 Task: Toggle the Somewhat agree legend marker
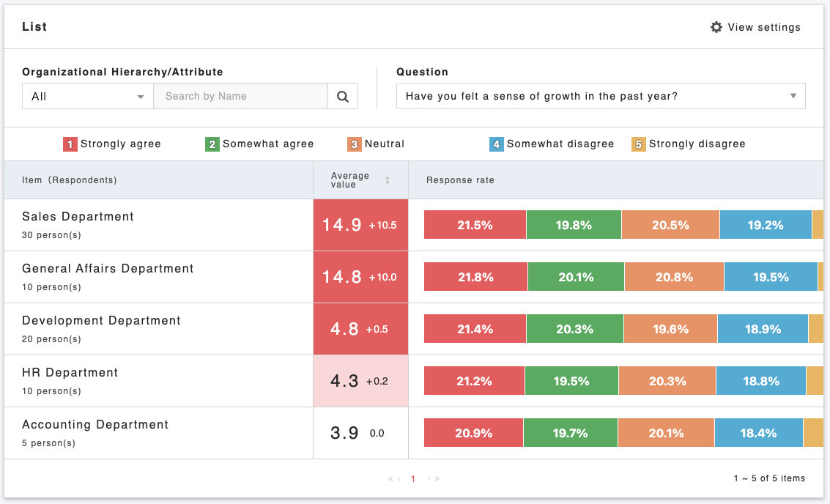[x=212, y=144]
